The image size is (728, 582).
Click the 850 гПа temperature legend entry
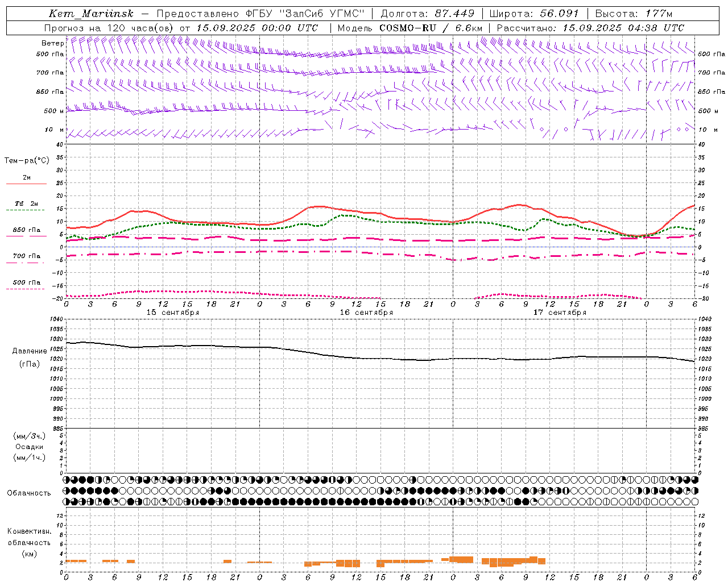pos(26,232)
